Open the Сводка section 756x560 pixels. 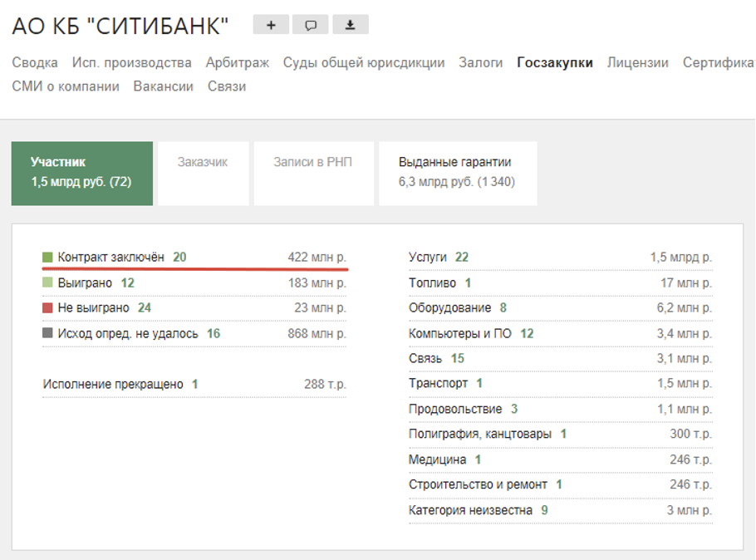32,61
